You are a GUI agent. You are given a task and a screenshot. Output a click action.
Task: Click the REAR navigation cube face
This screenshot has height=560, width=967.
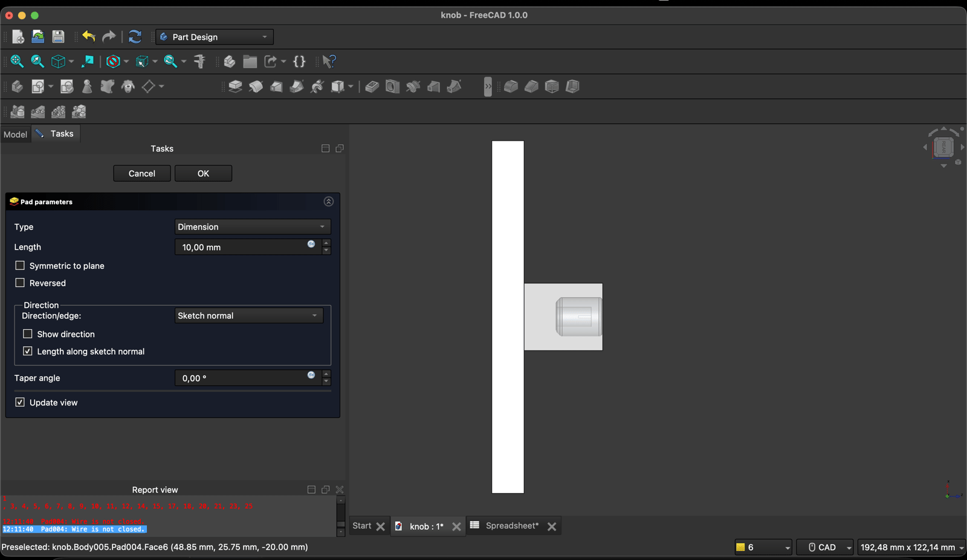943,147
